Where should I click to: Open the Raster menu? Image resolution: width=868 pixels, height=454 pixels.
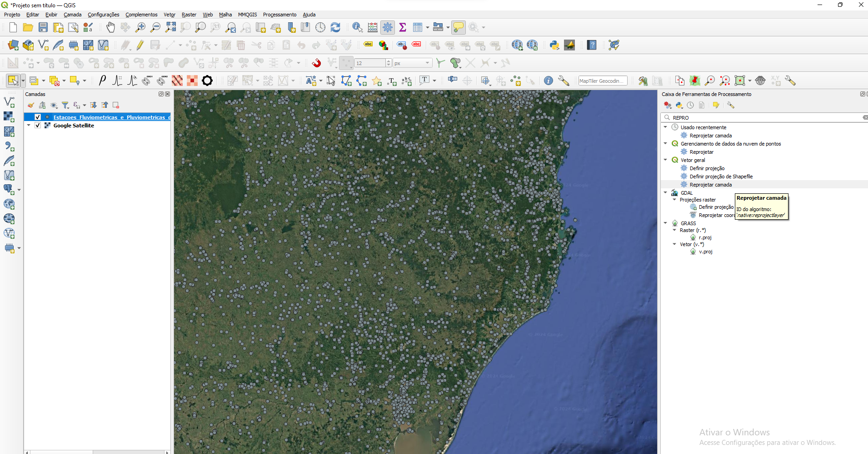click(x=189, y=15)
